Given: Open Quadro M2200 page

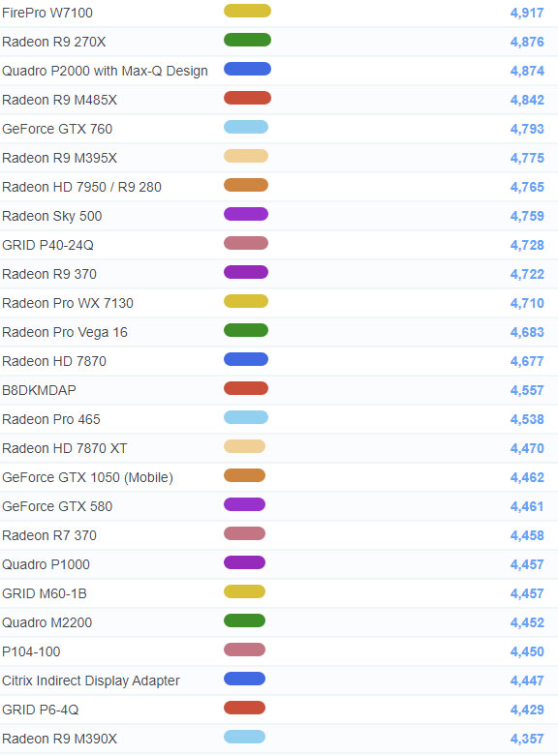Looking at the screenshot, I should tap(46, 622).
